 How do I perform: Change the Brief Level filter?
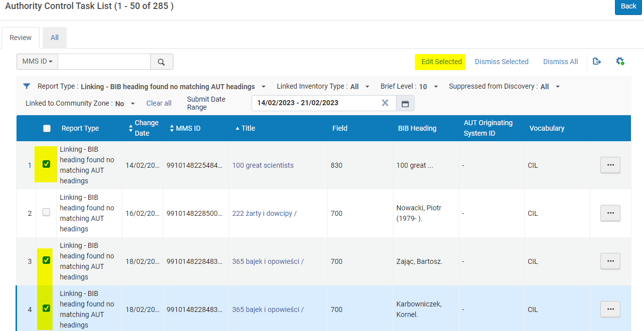(x=436, y=87)
